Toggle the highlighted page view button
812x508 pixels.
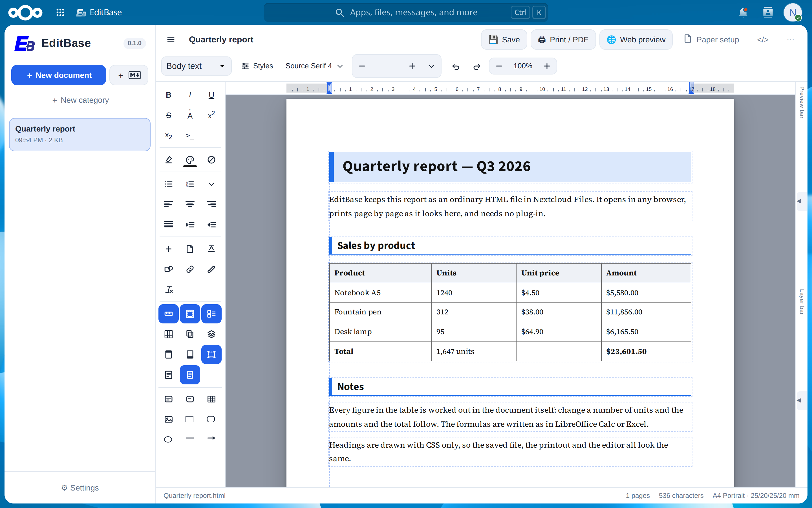pos(190,375)
